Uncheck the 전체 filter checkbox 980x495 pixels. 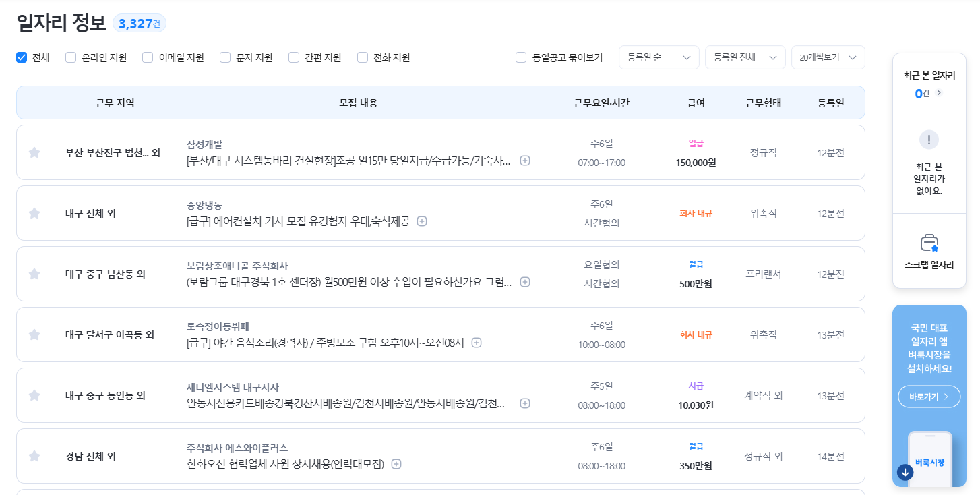coord(21,57)
